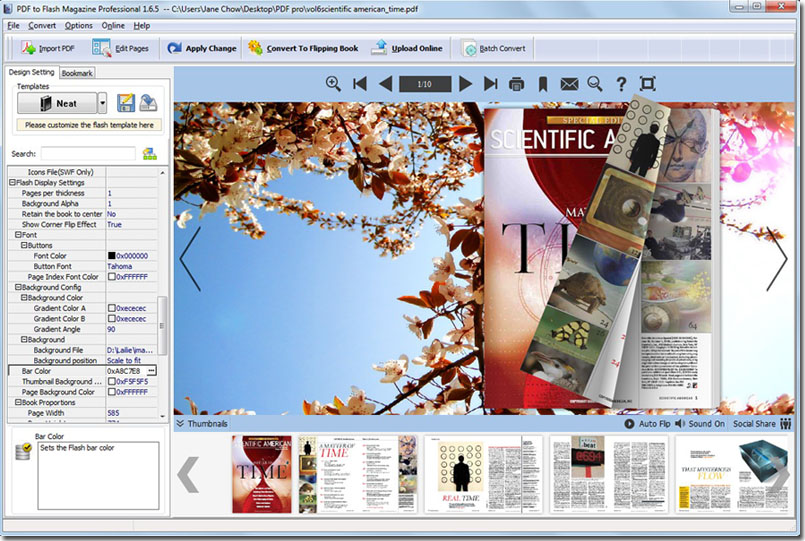Click the Font Color black swatch
The height and width of the screenshot is (541, 805).
coord(111,256)
